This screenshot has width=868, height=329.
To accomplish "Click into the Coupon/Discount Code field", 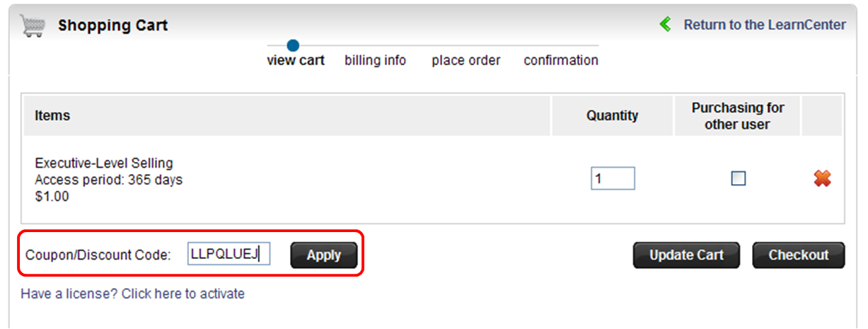I will pyautogui.click(x=228, y=254).
